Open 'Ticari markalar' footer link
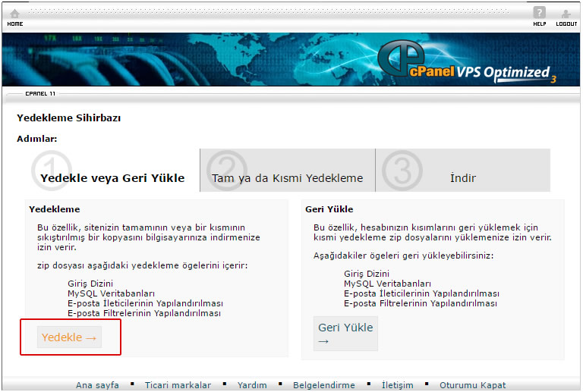583x392 pixels. click(x=178, y=385)
